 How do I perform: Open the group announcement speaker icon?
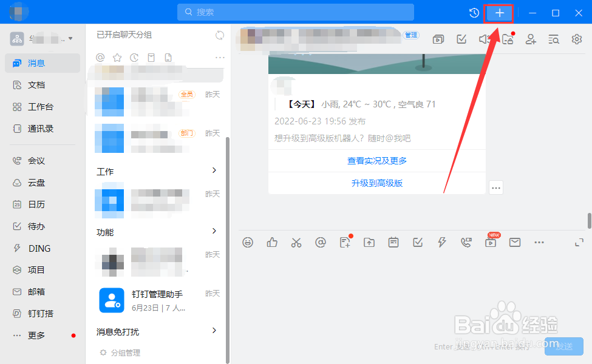(484, 39)
